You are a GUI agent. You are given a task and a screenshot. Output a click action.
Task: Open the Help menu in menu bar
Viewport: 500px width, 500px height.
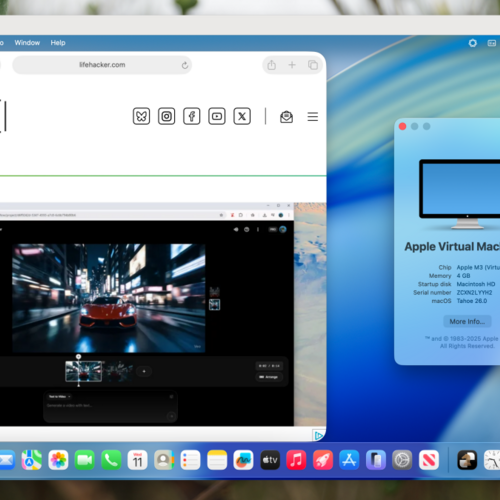58,43
